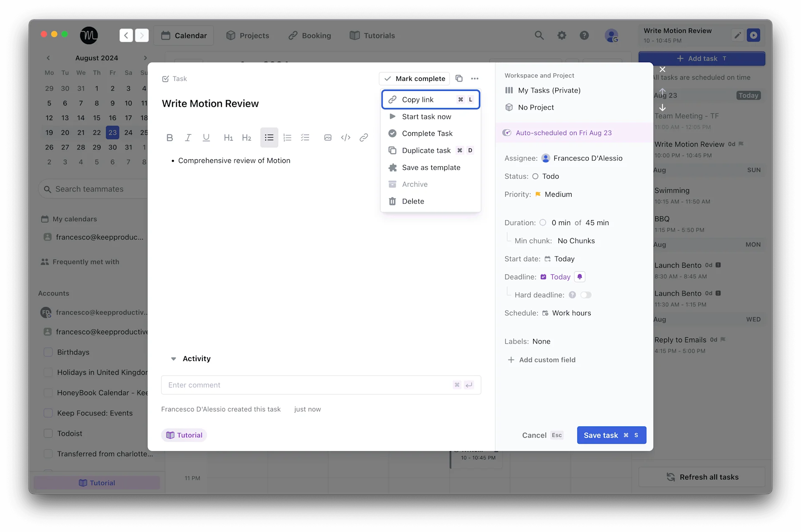Insert a checklist into description

305,137
